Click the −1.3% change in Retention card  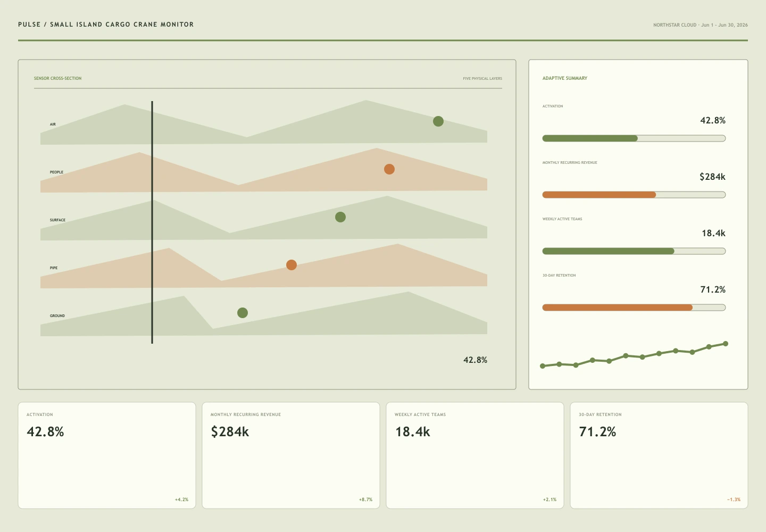734,500
